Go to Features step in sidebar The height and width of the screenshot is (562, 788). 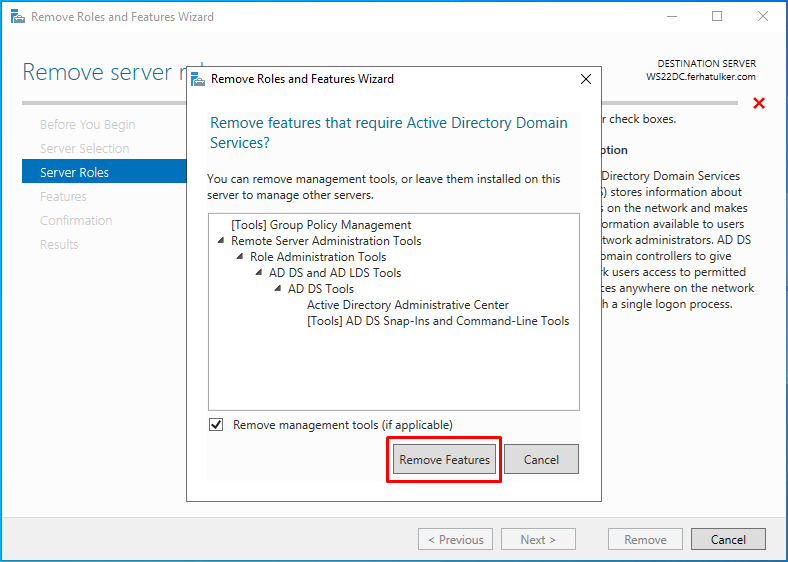coord(63,196)
